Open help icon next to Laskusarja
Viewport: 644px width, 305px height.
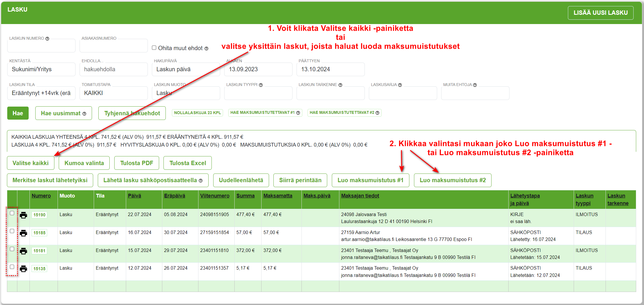coord(400,85)
